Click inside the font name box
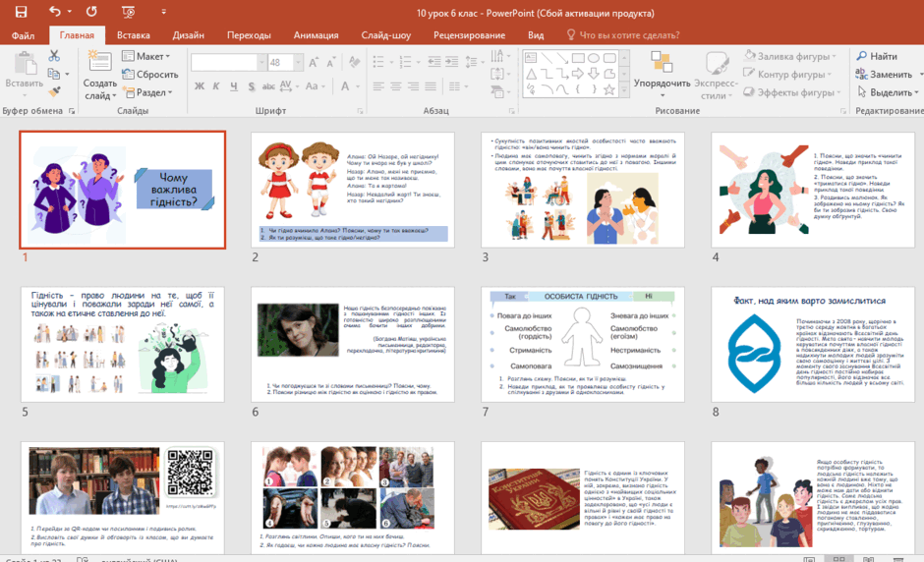The height and width of the screenshot is (562, 924). (x=224, y=62)
